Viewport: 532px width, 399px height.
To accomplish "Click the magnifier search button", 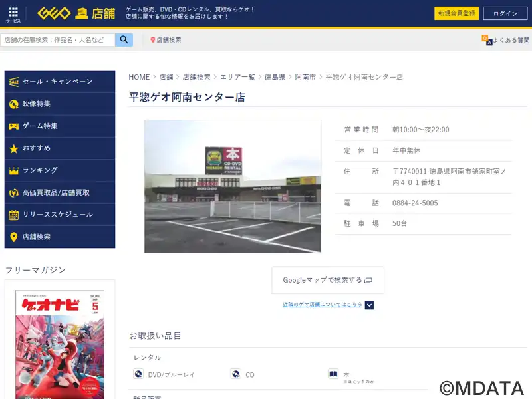I will (124, 40).
